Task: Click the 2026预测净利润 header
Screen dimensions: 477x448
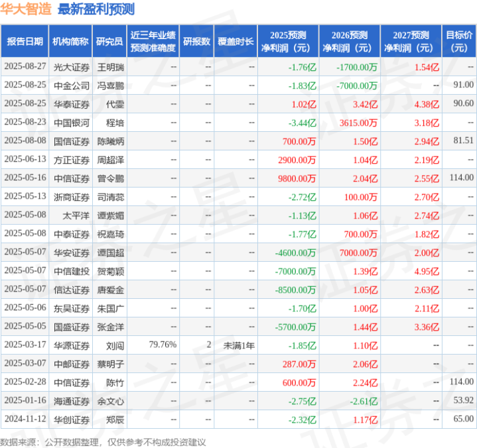Action: pos(350,41)
